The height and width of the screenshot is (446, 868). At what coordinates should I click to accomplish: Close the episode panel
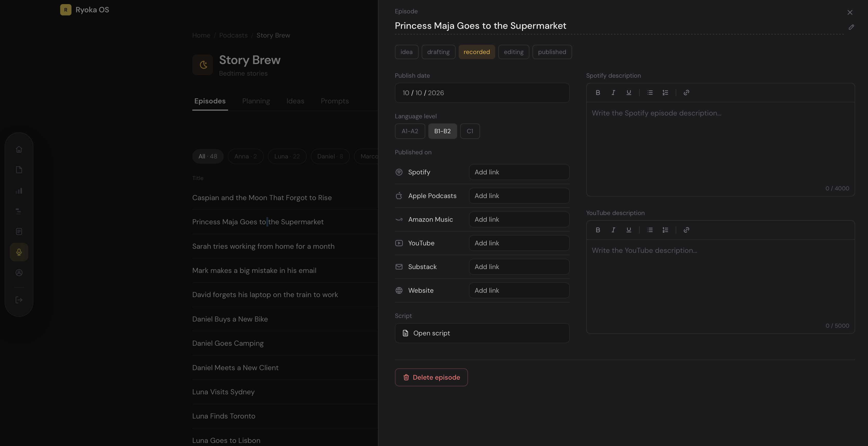point(849,12)
